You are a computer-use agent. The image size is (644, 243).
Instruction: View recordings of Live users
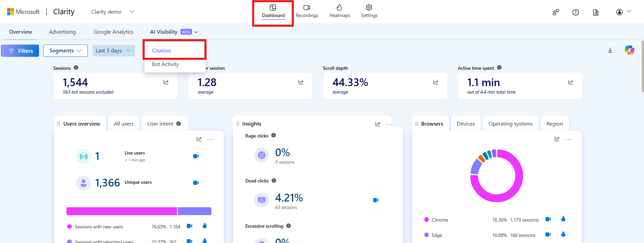[196, 156]
